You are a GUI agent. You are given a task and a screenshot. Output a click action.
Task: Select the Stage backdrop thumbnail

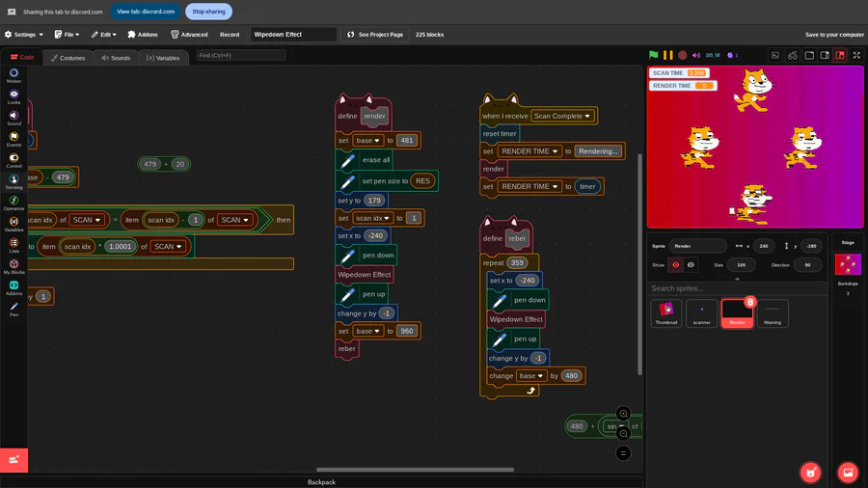coord(848,264)
